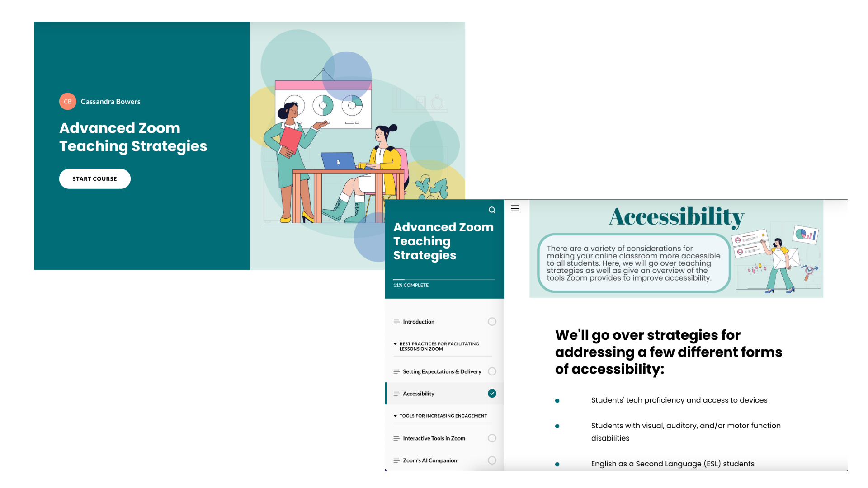The height and width of the screenshot is (488, 868).
Task: Click the search icon in the course sidebar
Action: (491, 210)
